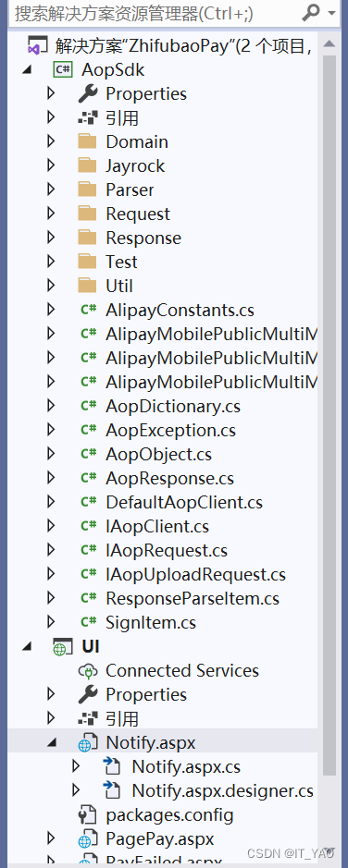Click AopObject.cs C# file icon
This screenshot has height=868, width=348.
[x=88, y=454]
